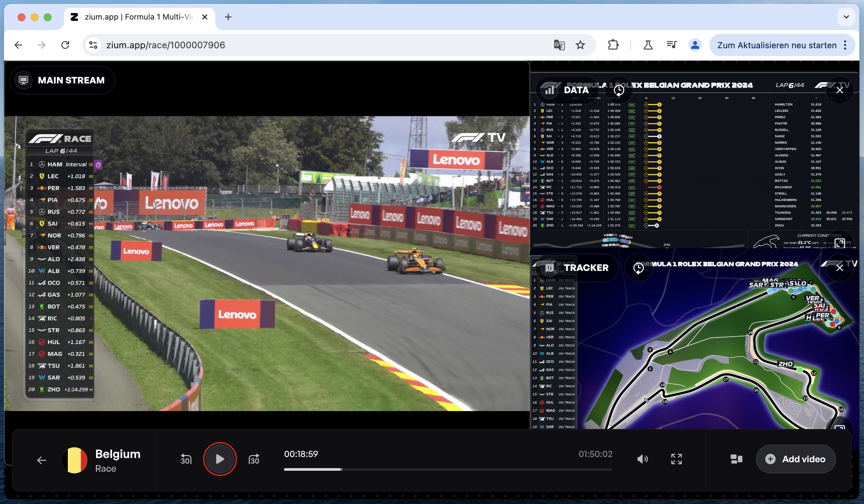The height and width of the screenshot is (504, 864).
Task: Open site information icon in address bar
Action: (x=93, y=45)
